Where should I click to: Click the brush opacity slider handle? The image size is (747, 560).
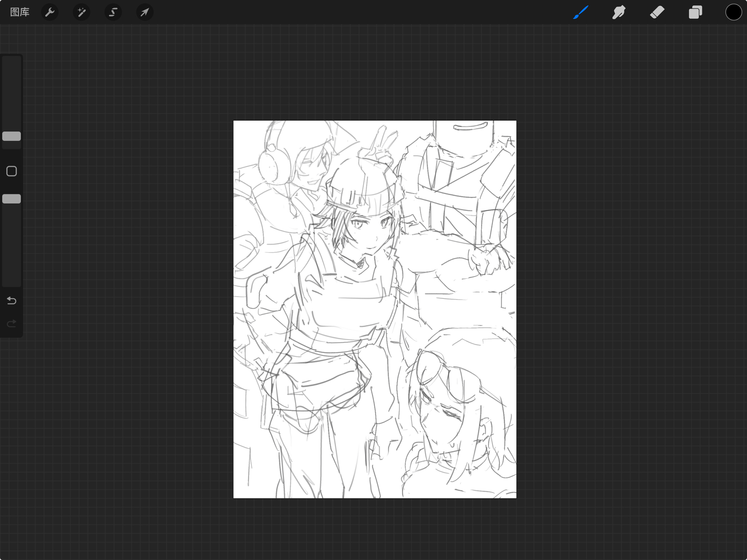(12, 199)
